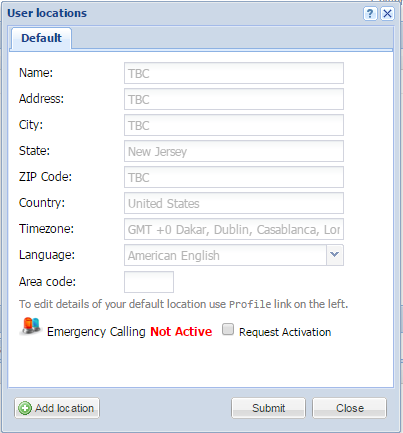
Task: Click the Submit button
Action: coord(268,408)
